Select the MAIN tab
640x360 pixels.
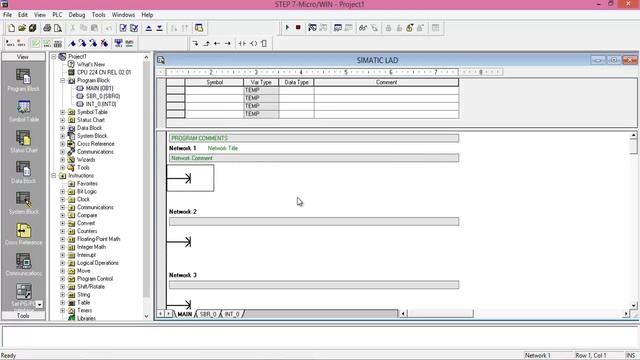tap(184, 314)
